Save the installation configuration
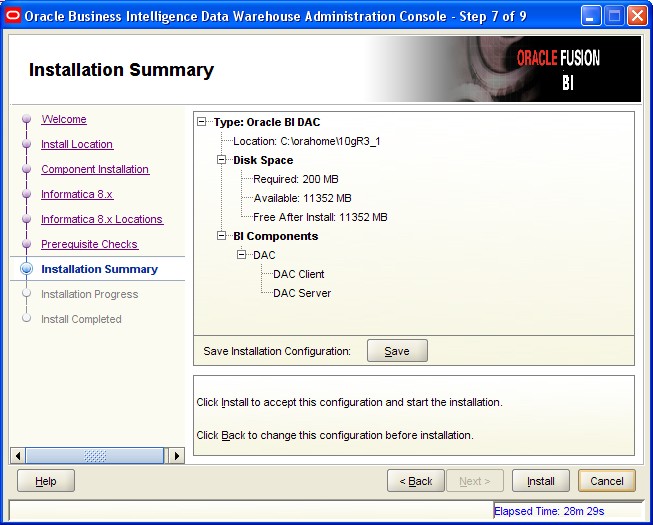 [397, 351]
